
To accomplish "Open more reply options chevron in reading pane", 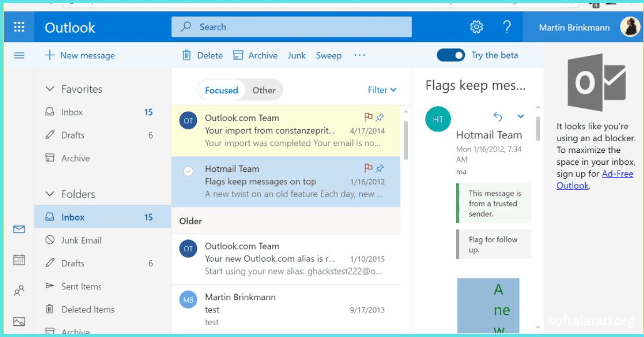I will (x=521, y=116).
